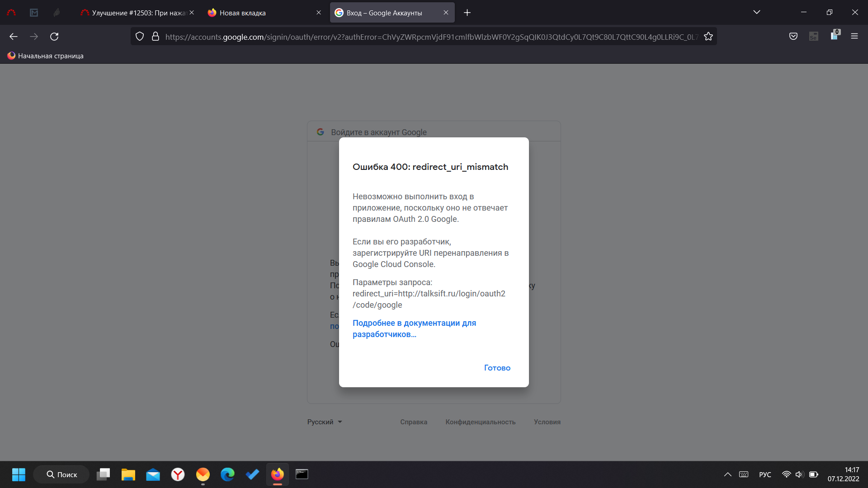
Task: Open the Справка footer link
Action: click(x=414, y=422)
